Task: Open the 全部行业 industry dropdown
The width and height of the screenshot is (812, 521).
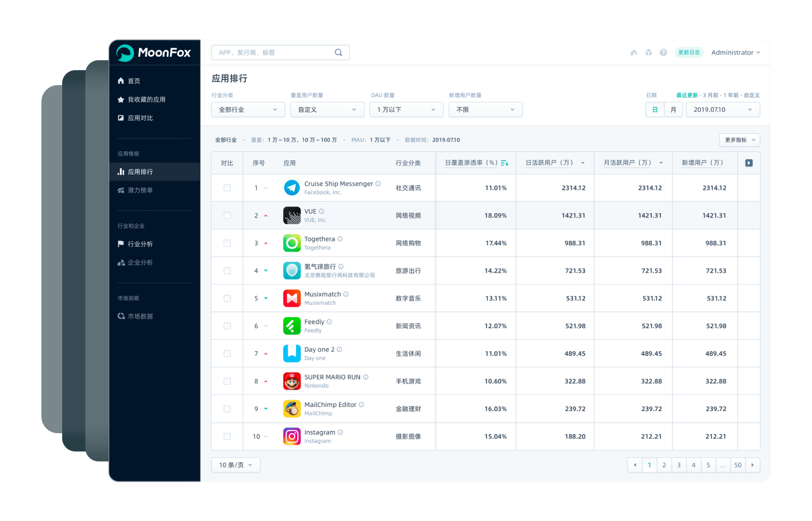Action: [248, 110]
